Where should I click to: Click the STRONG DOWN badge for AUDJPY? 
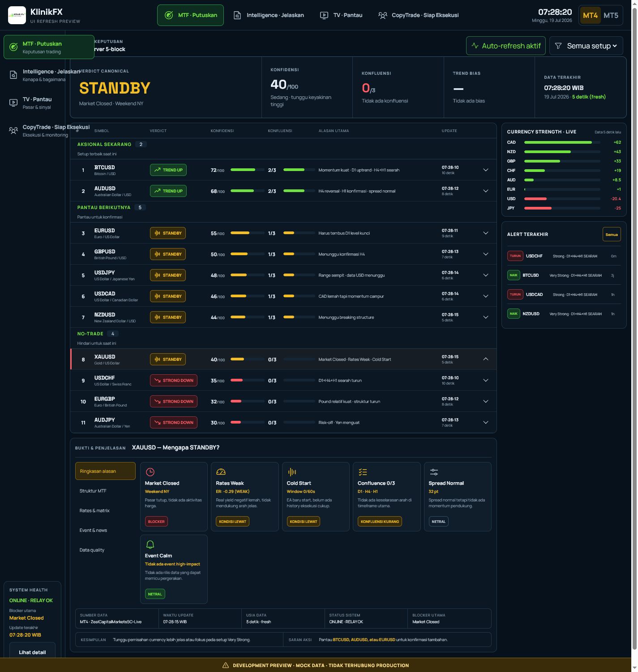[x=174, y=423]
